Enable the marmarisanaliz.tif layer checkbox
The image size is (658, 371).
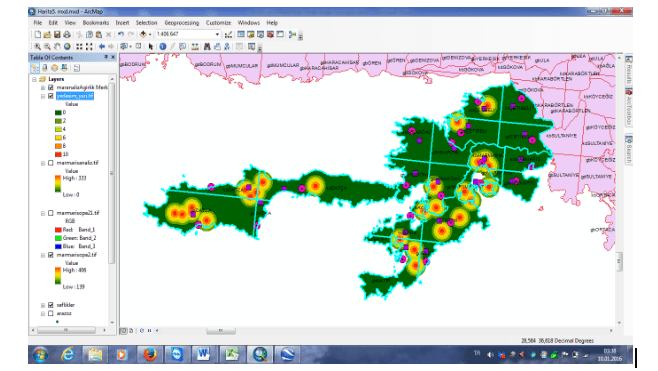(51, 163)
